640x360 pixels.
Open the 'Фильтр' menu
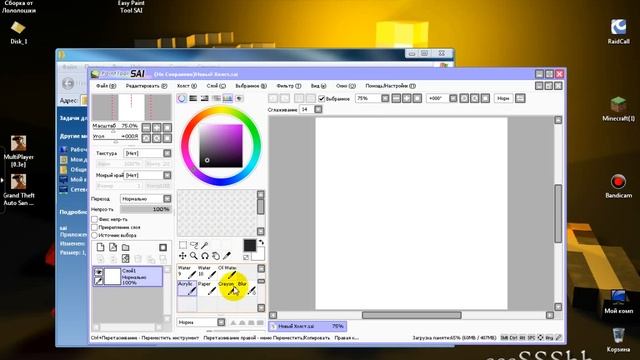point(289,86)
